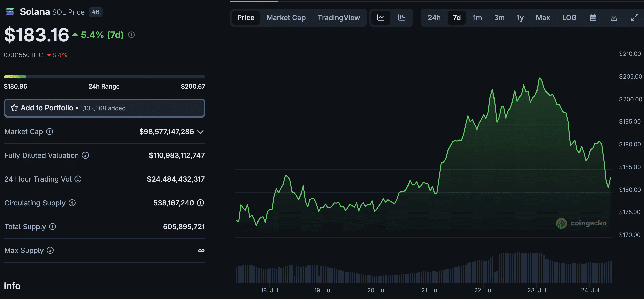
Task: Click the $110,983,112,747 valuation value
Action: (x=177, y=155)
